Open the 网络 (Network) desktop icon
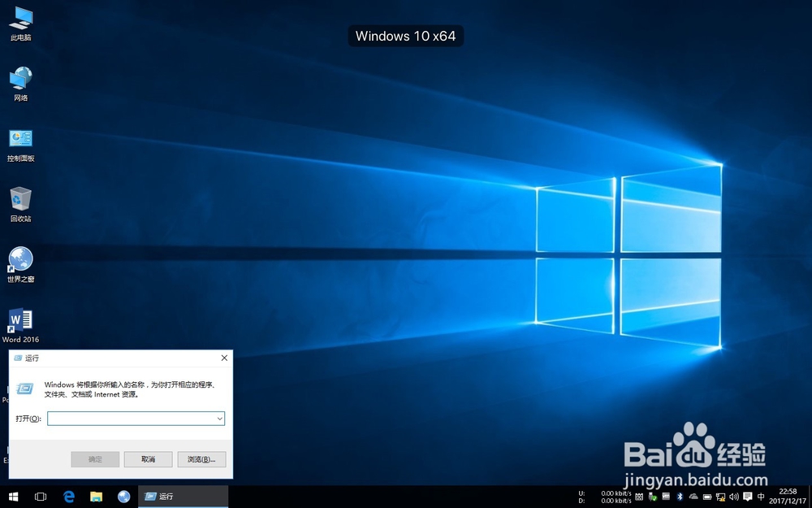 pos(21,84)
